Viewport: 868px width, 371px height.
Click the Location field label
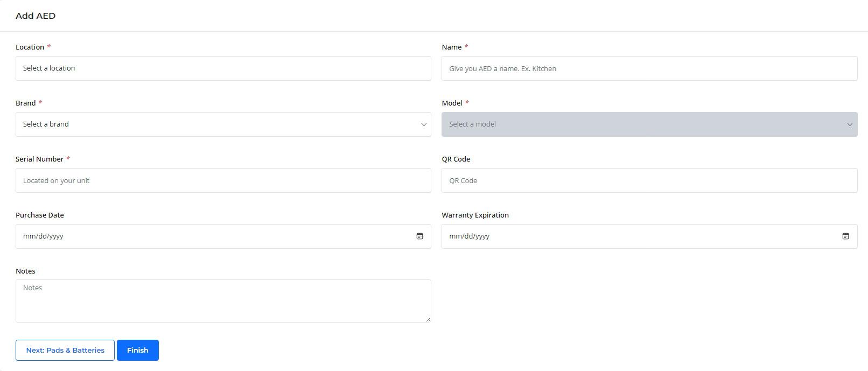tap(30, 47)
